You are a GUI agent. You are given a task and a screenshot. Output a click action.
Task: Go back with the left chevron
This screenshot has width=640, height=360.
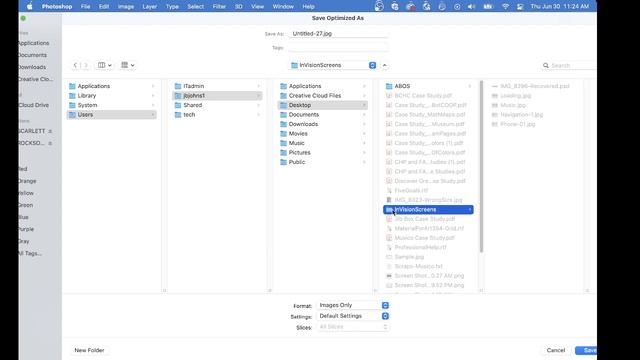pos(75,65)
